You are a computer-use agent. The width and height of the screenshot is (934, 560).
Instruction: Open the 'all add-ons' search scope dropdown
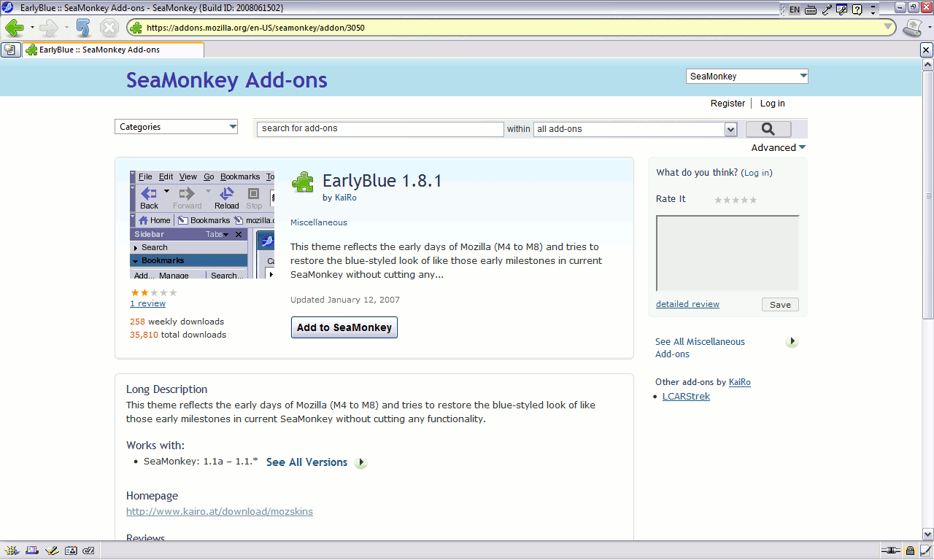pyautogui.click(x=636, y=129)
